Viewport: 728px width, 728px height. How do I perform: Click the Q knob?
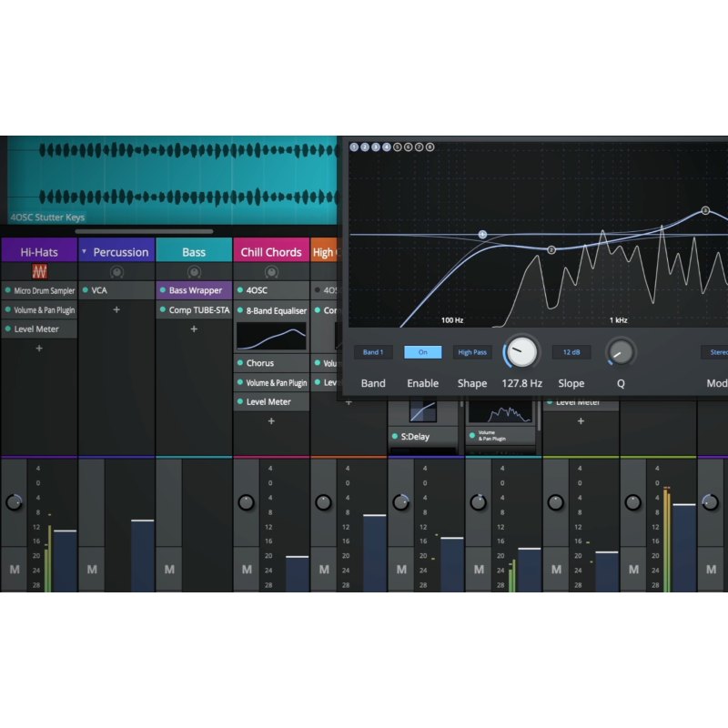pos(621,352)
